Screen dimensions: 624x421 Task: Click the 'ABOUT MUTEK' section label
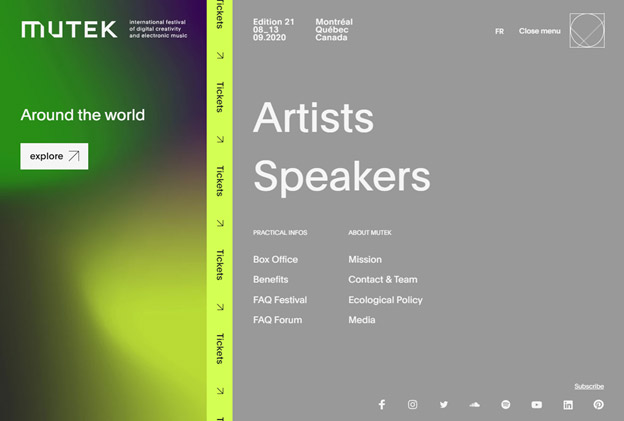coord(370,232)
